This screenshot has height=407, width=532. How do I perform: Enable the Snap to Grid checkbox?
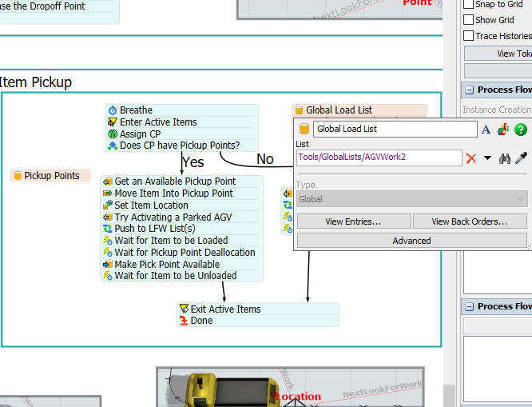click(468, 4)
